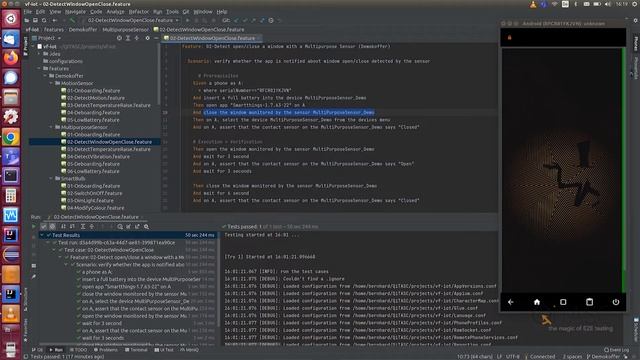Collapse the MotionSensor folder
Screen dimensions: 640x360
tap(51, 83)
